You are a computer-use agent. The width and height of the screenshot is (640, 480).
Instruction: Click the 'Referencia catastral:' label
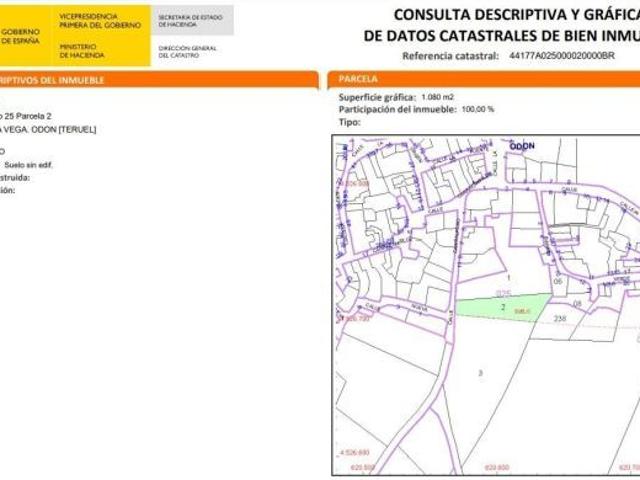451,56
